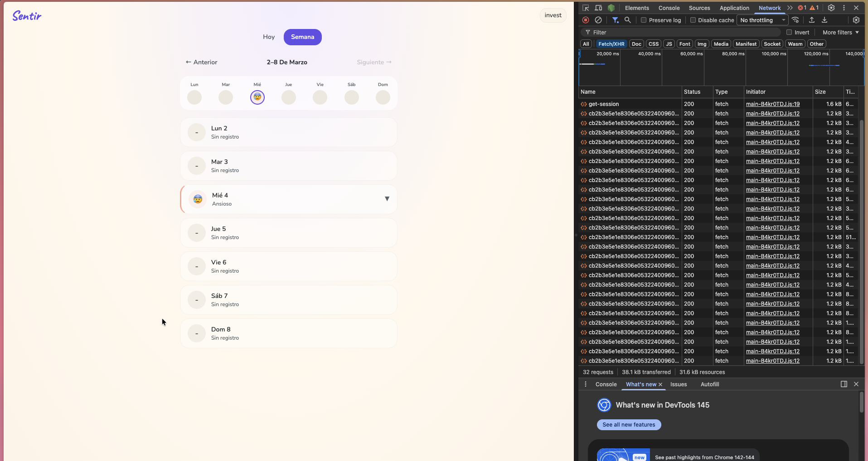Click the invest user button
The height and width of the screenshot is (461, 868).
(x=553, y=15)
